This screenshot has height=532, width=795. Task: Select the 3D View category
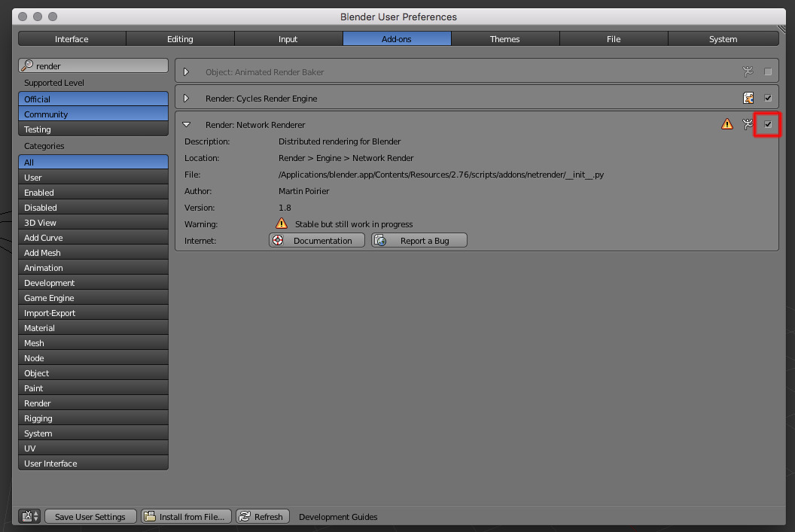click(x=93, y=223)
